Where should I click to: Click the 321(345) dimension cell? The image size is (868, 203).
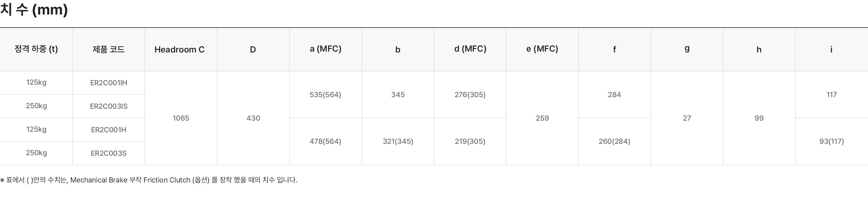(398, 141)
